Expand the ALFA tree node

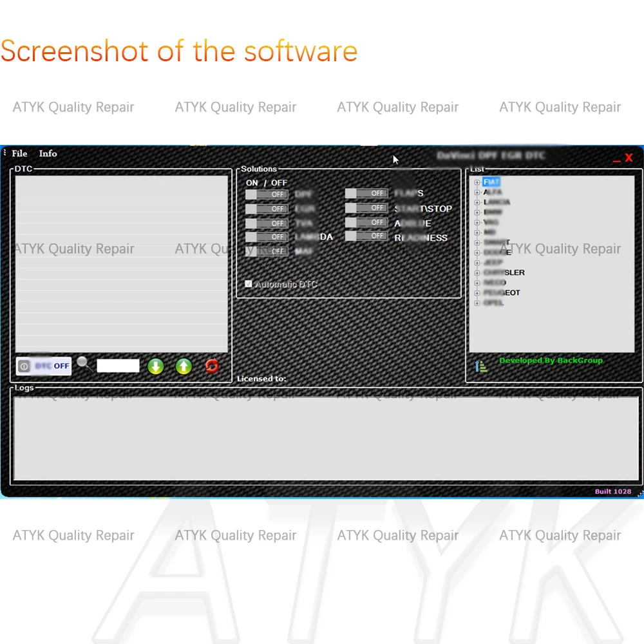(x=477, y=192)
